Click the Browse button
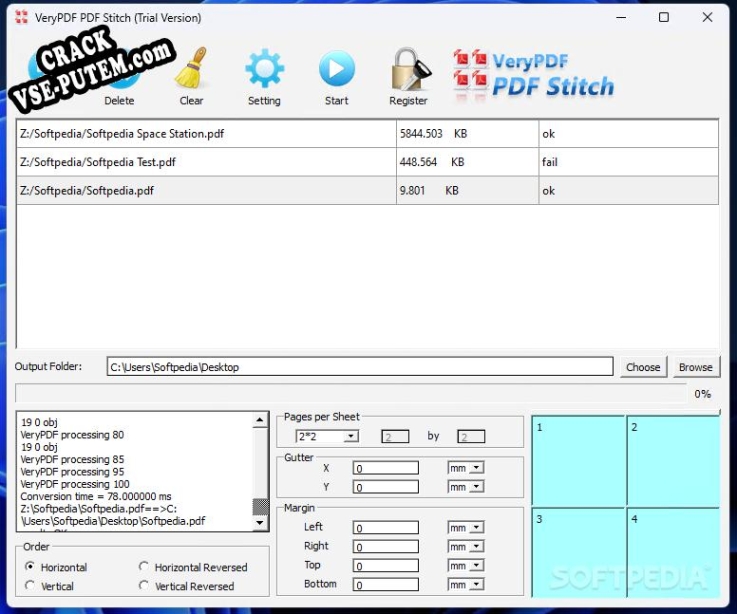Screen dimensions: 737x614 [695, 367]
